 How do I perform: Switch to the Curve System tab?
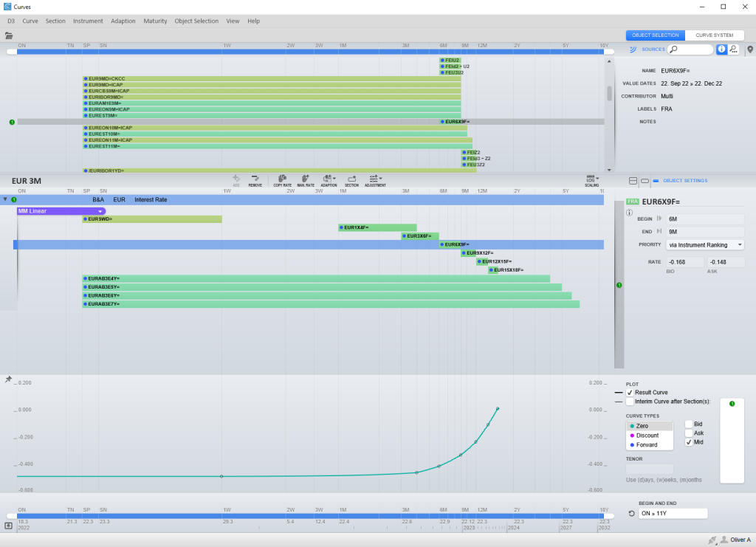click(714, 35)
